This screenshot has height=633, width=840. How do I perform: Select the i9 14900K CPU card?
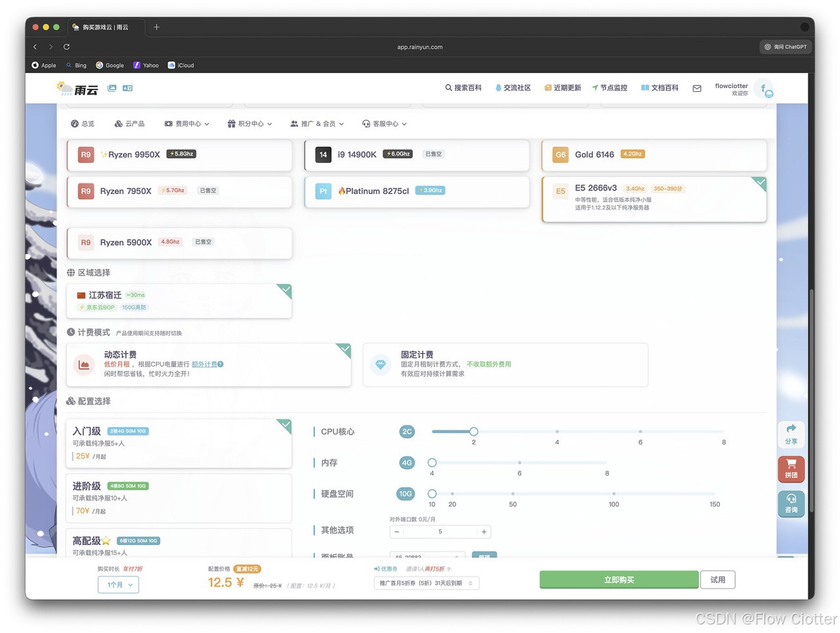coord(417,155)
